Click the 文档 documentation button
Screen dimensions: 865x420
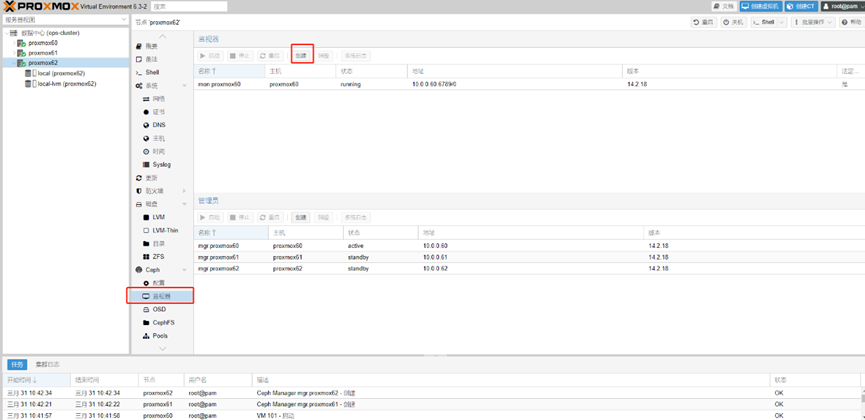click(724, 6)
